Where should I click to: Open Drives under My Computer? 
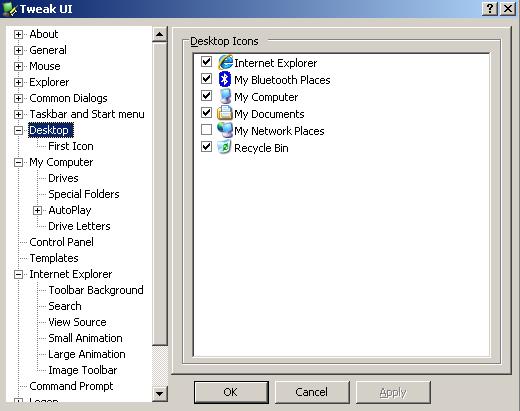pos(63,178)
